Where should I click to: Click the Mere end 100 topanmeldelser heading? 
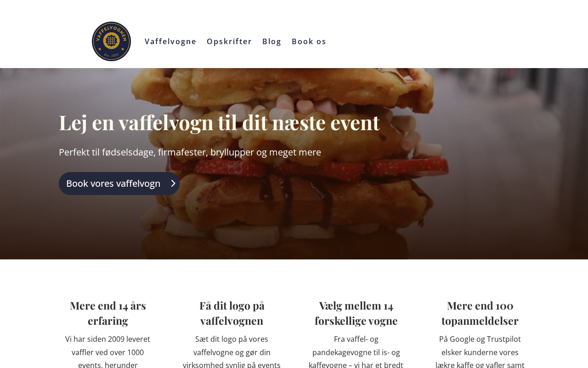pos(480,313)
